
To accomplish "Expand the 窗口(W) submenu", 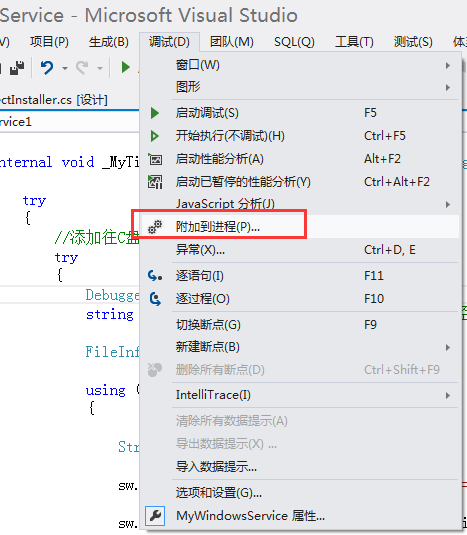I will tap(300, 65).
